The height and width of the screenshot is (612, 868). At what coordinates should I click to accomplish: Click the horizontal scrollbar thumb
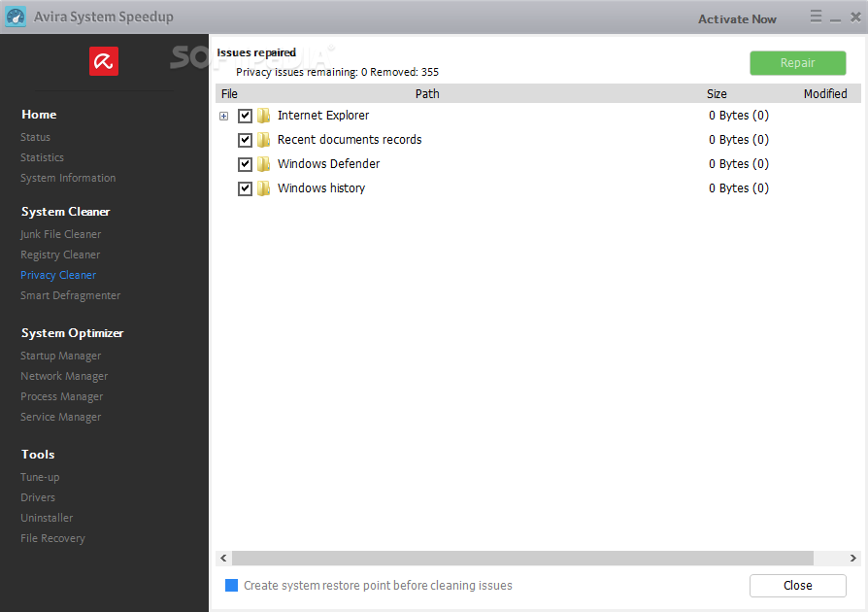(x=522, y=558)
